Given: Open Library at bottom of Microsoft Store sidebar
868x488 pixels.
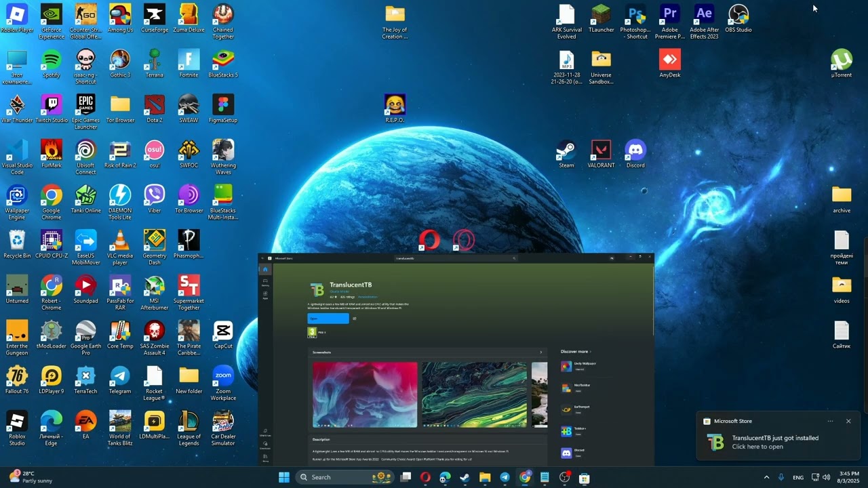Looking at the screenshot, I should (265, 458).
